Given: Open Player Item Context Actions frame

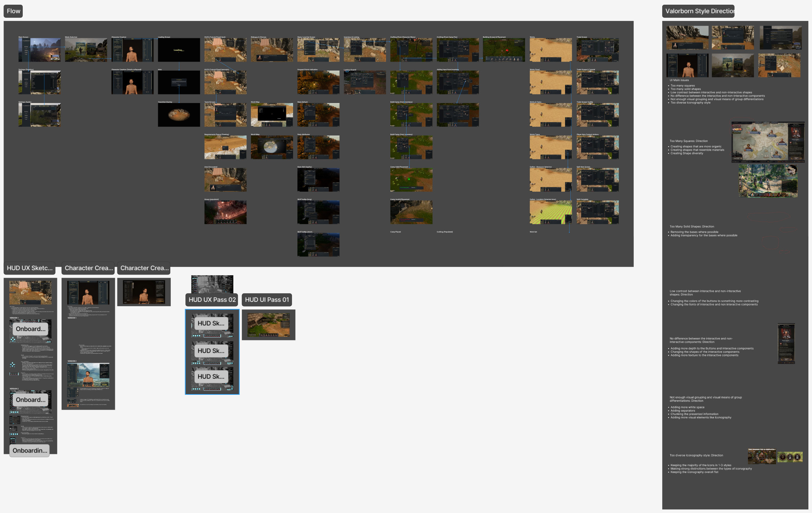Looking at the screenshot, I should tap(597, 147).
